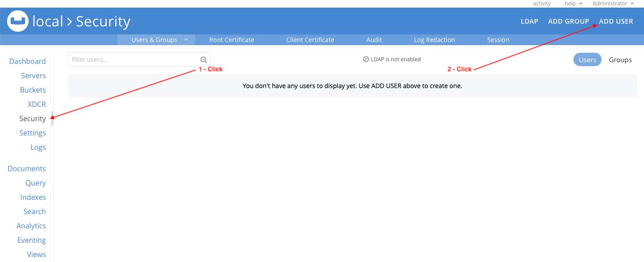Select the Log Redaction tab
This screenshot has width=644, height=262.
coord(434,40)
